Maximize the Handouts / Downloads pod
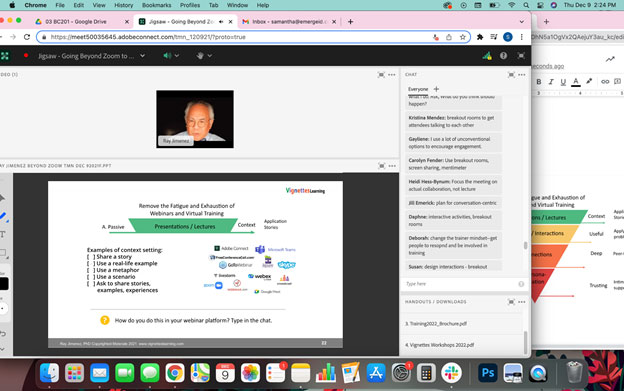The image size is (624, 391). point(511,302)
